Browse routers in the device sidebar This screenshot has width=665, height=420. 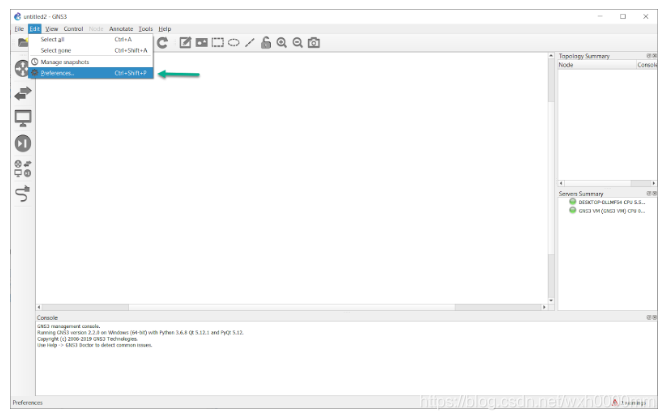(22, 68)
